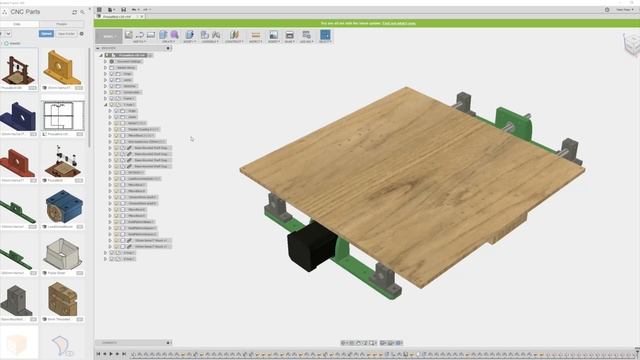Open the find out what's new link
The image size is (640, 360).
(x=399, y=23)
